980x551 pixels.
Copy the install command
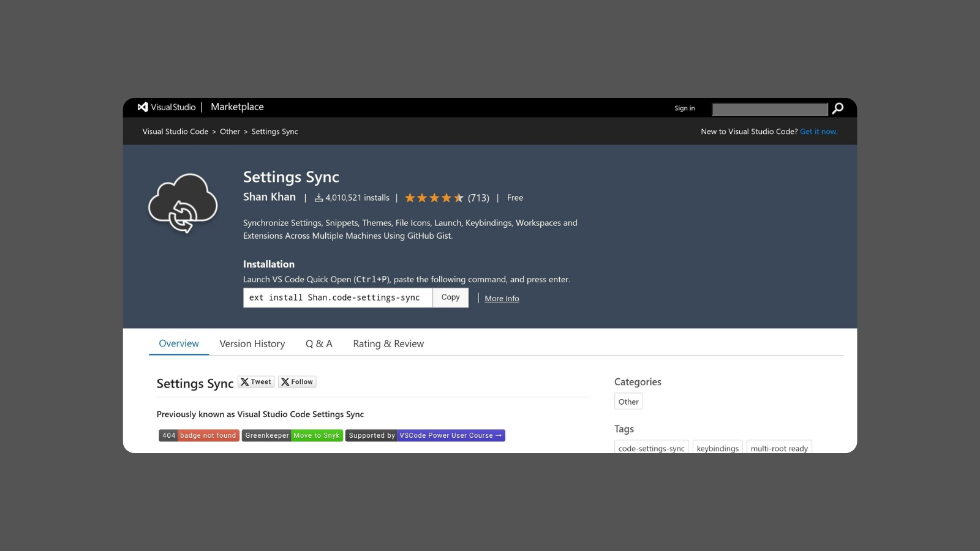450,298
